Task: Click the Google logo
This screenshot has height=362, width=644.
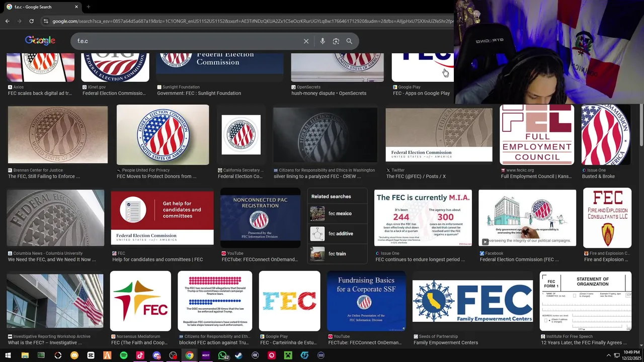Action: (x=40, y=41)
